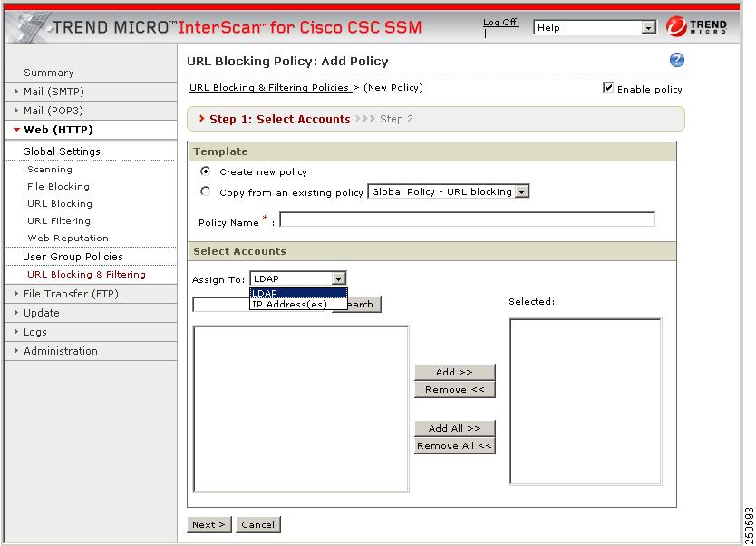Click the Next > button

(208, 524)
